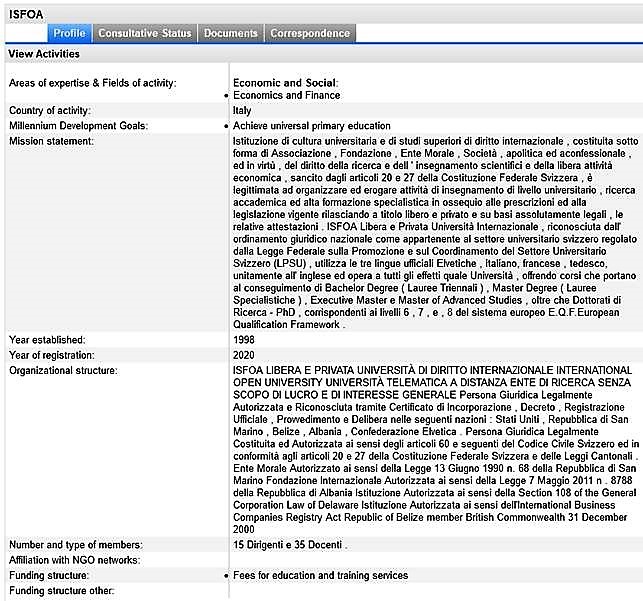Click 'Millennium Development Goals' label
643x601 pixels.
78,126
